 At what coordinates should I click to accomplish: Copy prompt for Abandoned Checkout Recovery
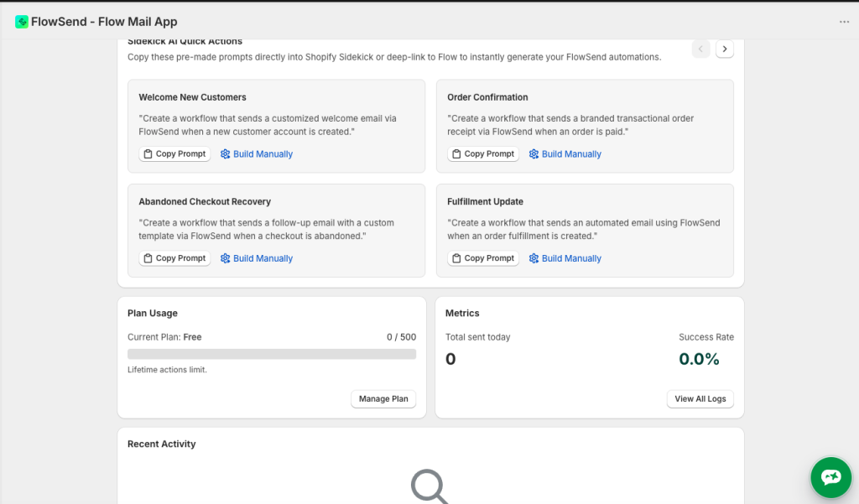coord(174,258)
